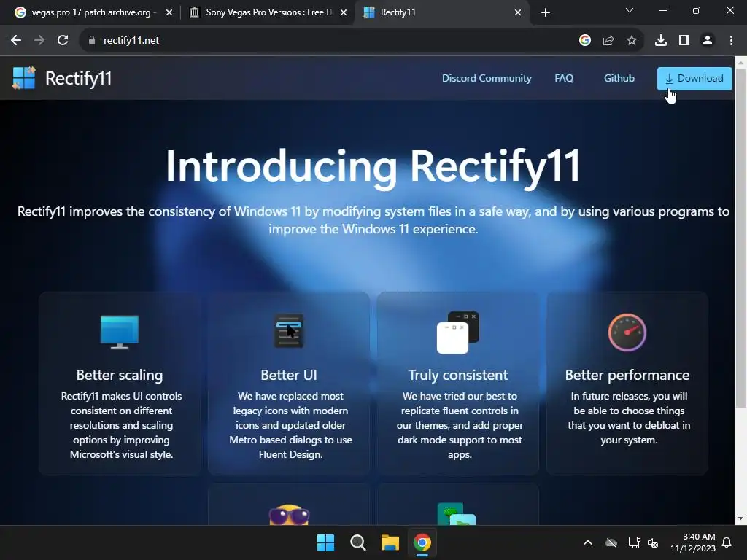This screenshot has height=560, width=747.
Task: Click the Better performance heading
Action: click(627, 375)
